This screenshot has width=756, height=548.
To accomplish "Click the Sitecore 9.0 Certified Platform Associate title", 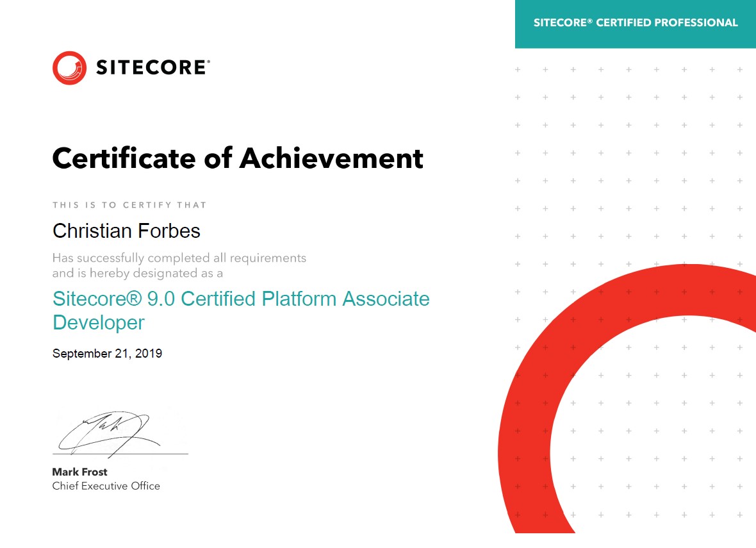I will 241,299.
